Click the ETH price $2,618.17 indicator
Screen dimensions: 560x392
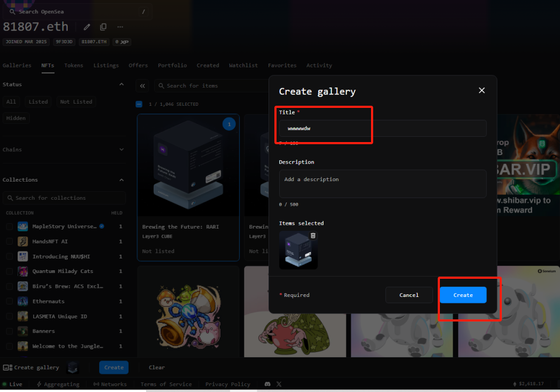528,383
